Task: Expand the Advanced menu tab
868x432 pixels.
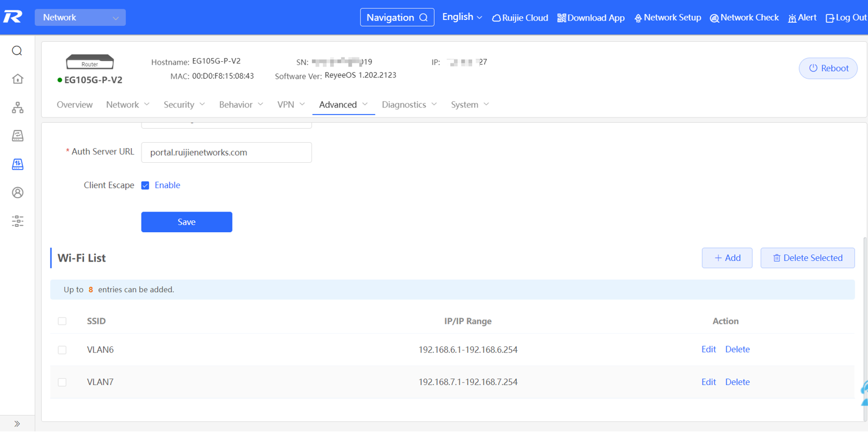Action: click(343, 105)
